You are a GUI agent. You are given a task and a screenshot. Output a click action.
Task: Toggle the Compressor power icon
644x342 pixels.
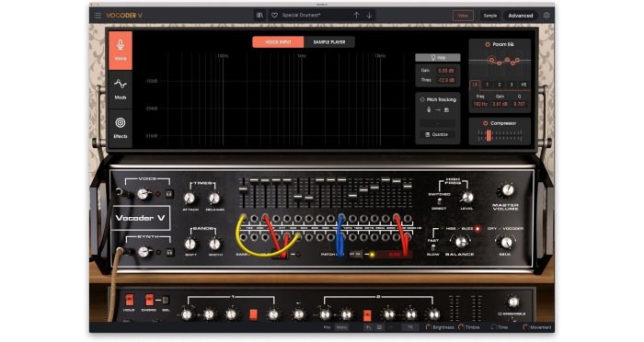485,123
